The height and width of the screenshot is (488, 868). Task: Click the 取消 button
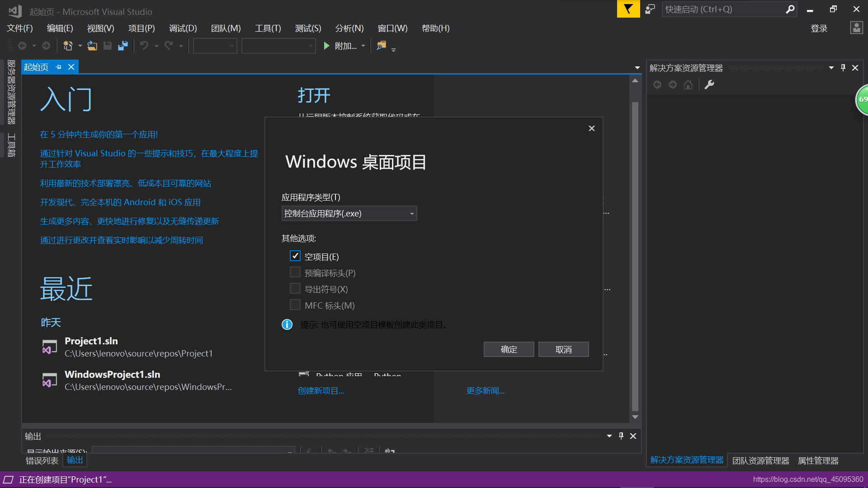pos(563,349)
